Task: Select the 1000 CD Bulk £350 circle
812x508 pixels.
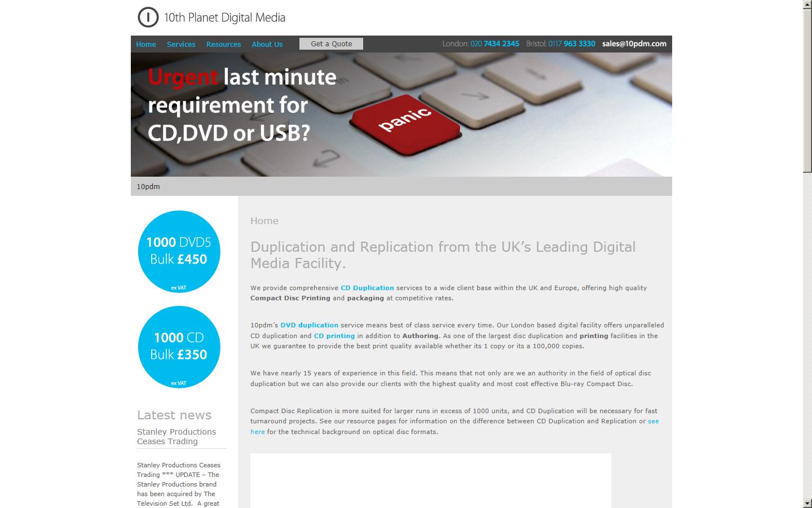Action: (179, 347)
